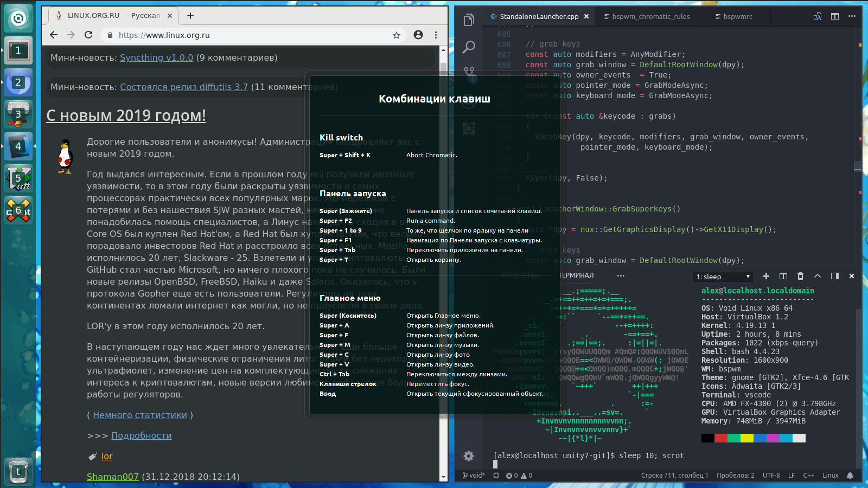The height and width of the screenshot is (488, 868).
Task: Open launcher item 1, the terminal icon
Action: click(x=18, y=50)
